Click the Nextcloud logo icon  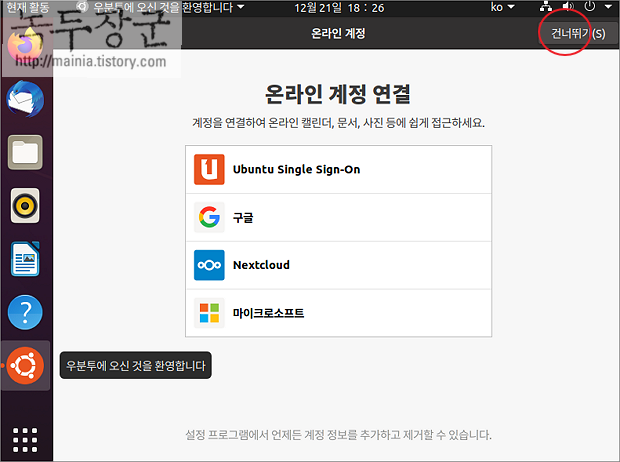[209, 265]
